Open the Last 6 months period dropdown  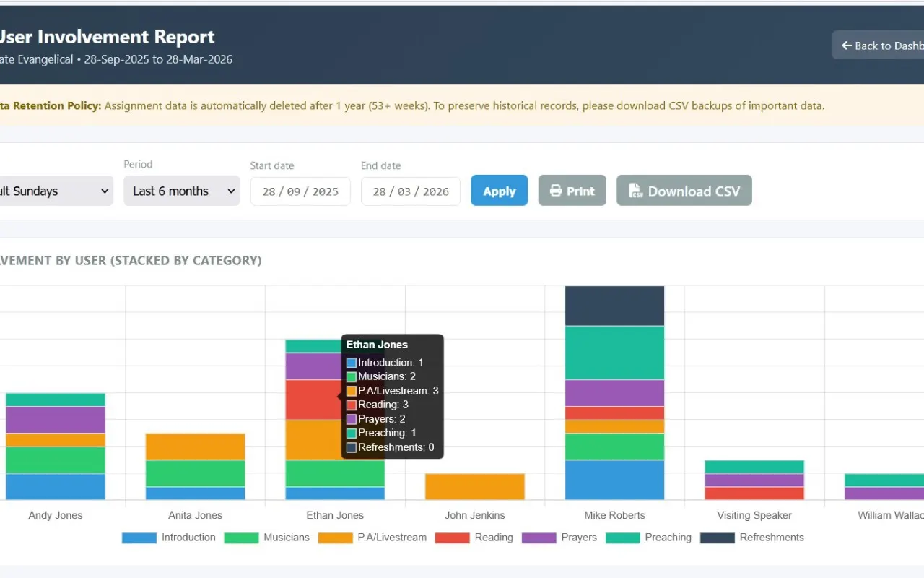(x=182, y=191)
